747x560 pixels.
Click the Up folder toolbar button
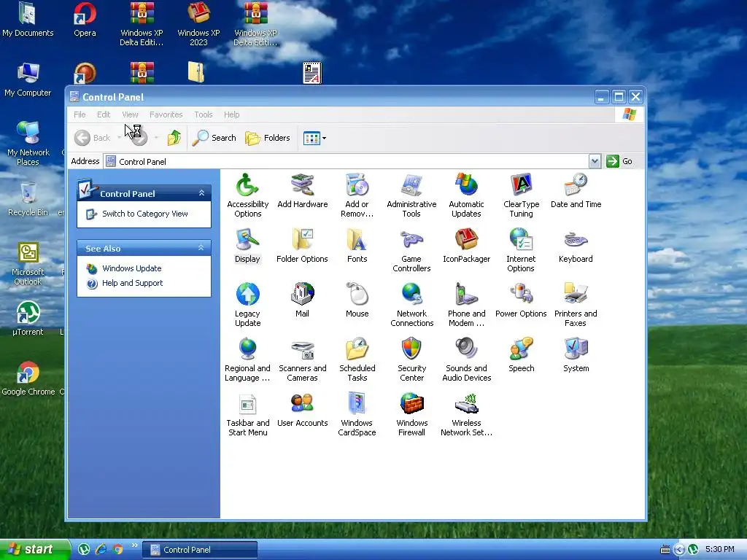pyautogui.click(x=174, y=138)
